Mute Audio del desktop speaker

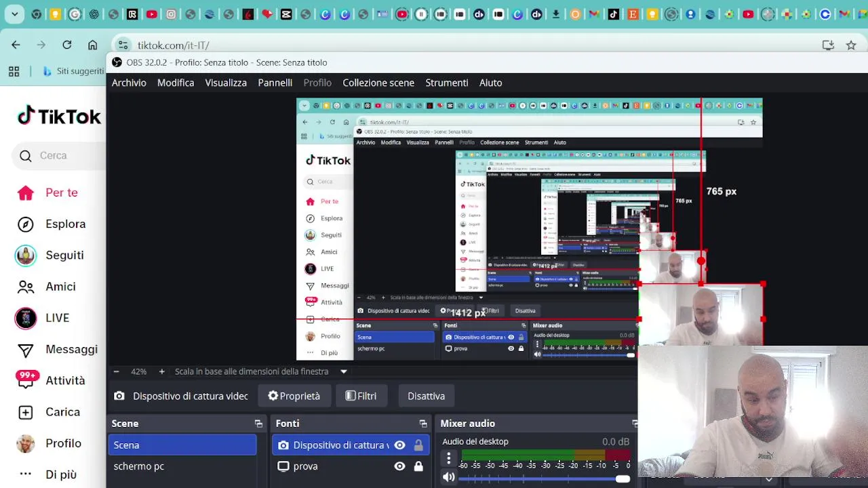pyautogui.click(x=448, y=478)
